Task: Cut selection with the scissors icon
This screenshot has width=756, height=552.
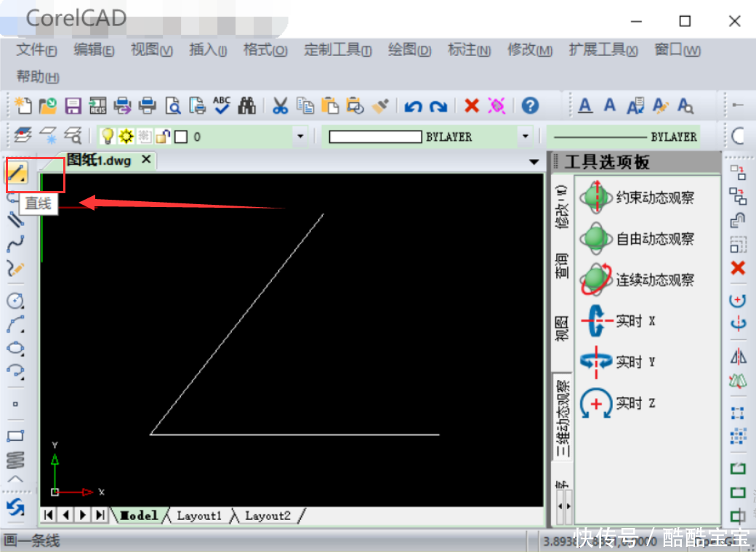Action: tap(280, 105)
